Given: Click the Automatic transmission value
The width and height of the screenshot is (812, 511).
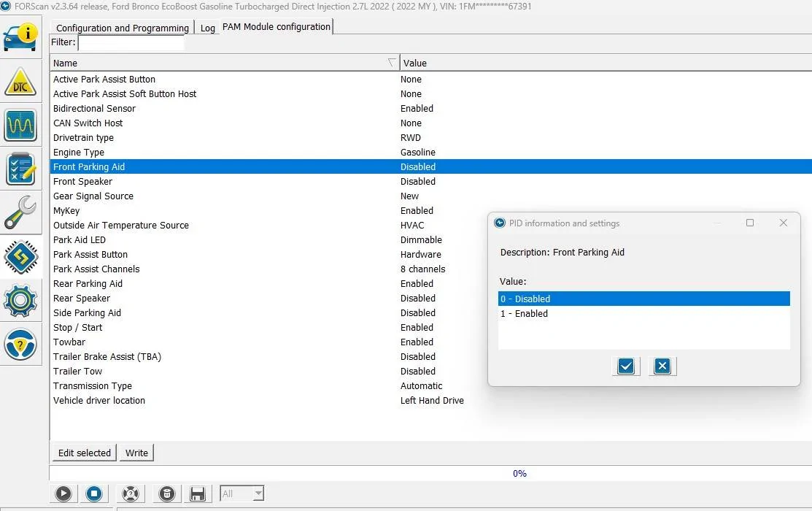Looking at the screenshot, I should [421, 385].
